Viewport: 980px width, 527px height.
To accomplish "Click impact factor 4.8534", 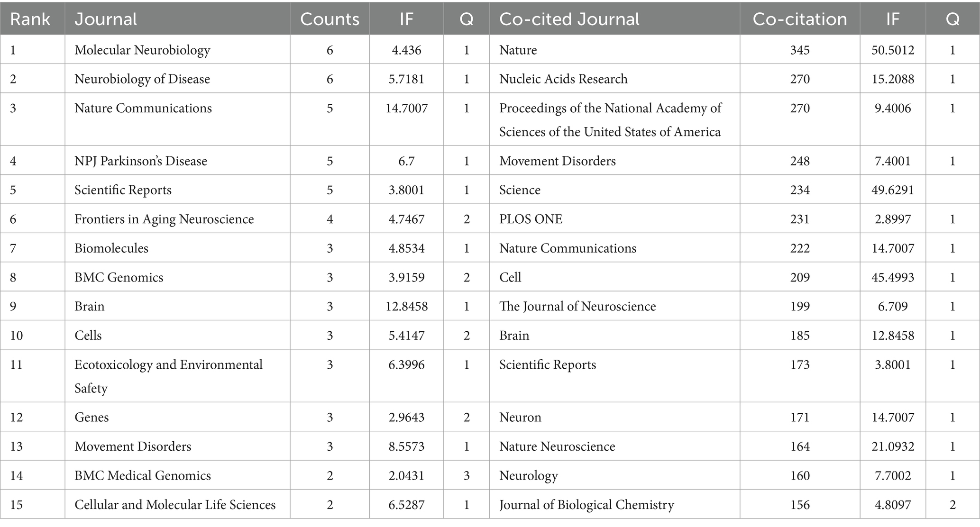I will [406, 248].
